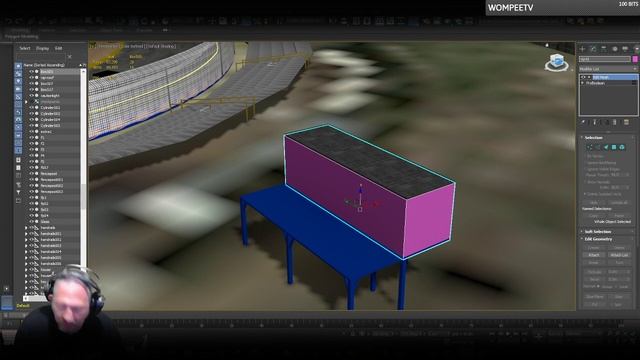This screenshot has width=640, height=360.
Task: Clear the Scene Explorer search with X
Action: pos(69,57)
